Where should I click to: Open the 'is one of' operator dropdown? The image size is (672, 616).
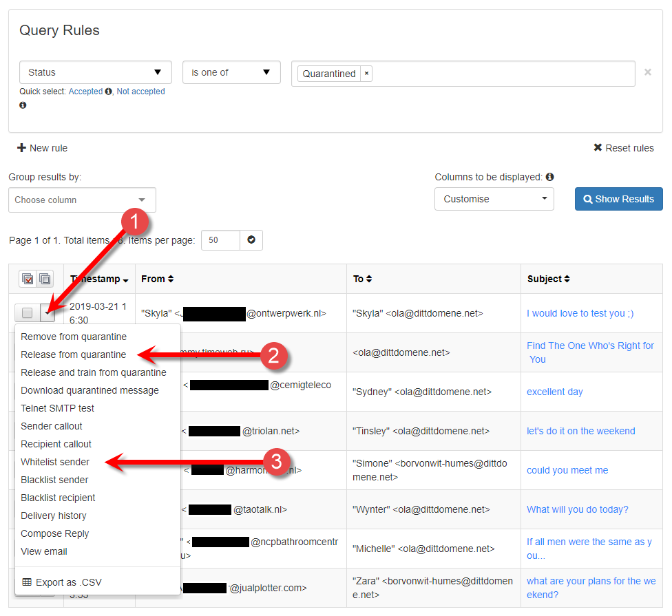[x=231, y=72]
